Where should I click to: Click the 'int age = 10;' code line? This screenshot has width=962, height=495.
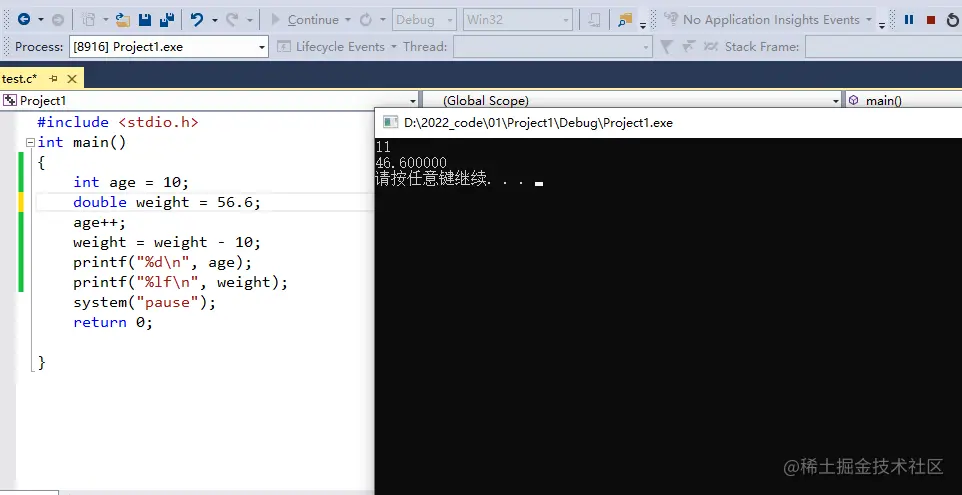(131, 182)
